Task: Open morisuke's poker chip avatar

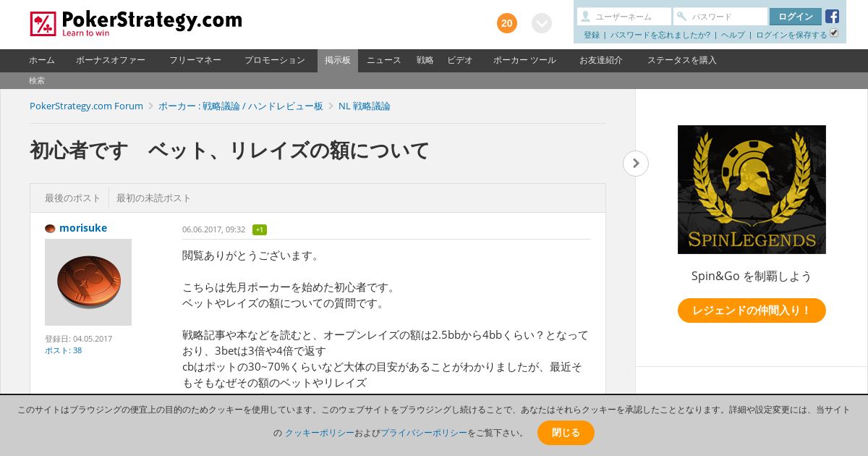Action: click(x=88, y=282)
